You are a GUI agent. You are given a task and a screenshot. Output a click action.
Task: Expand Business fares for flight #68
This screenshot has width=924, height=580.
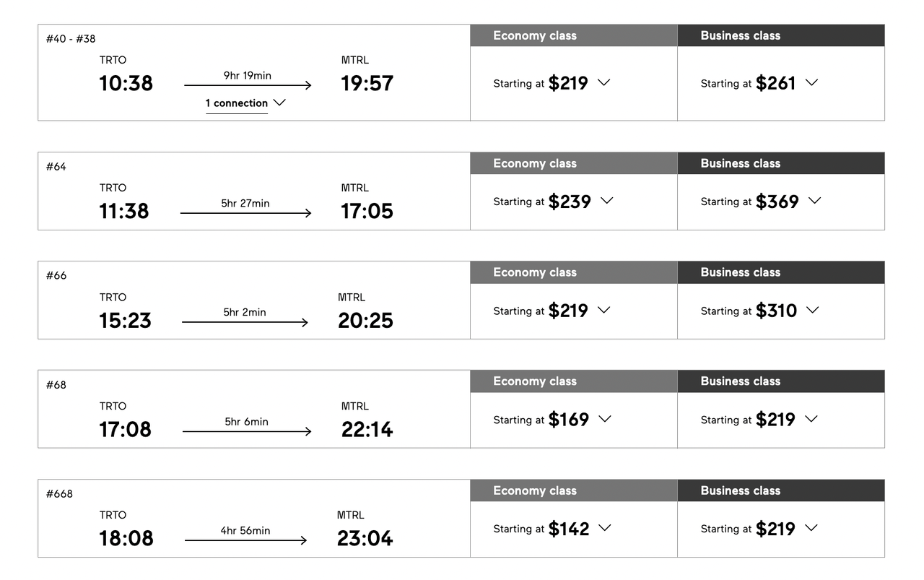click(811, 419)
